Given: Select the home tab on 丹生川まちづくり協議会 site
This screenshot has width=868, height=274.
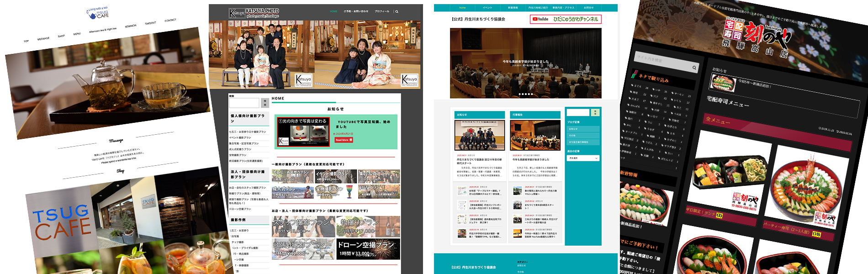Looking at the screenshot, I should 462,8.
